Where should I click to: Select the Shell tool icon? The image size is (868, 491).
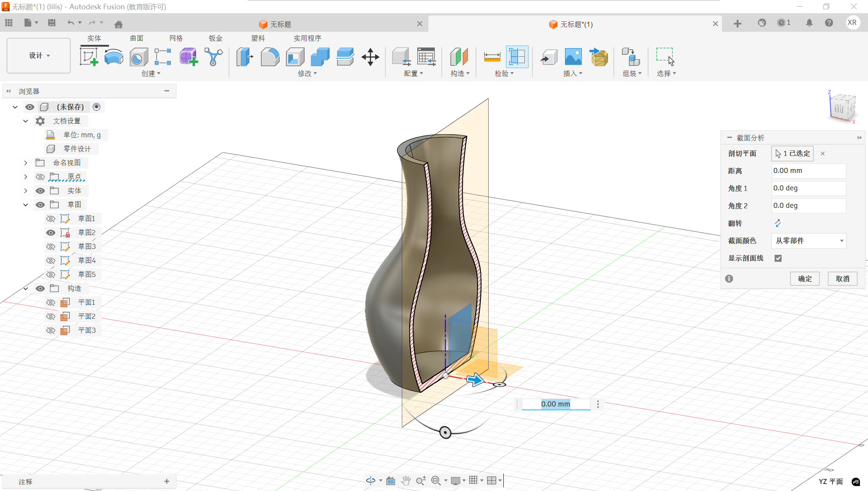click(295, 57)
